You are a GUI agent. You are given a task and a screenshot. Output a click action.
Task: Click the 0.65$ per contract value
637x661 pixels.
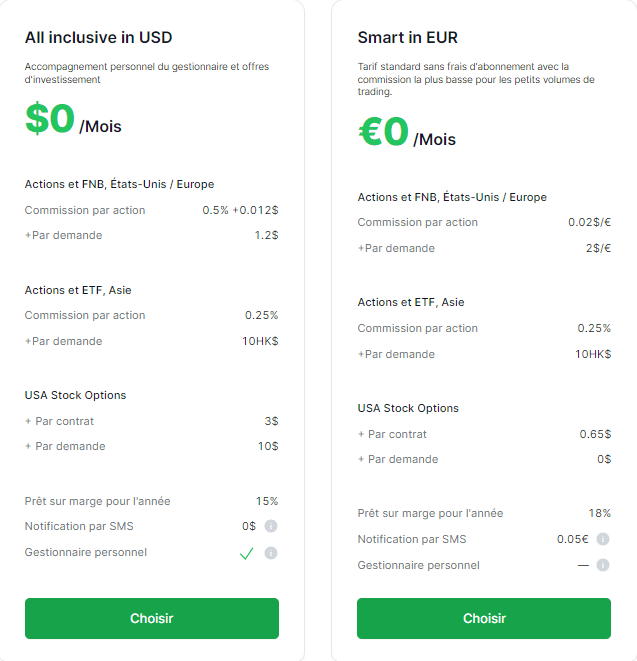click(594, 434)
